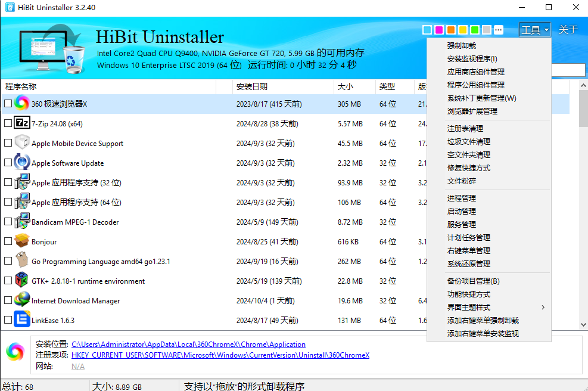The image size is (588, 391).
Task: Click the Bonjour package icon
Action: click(x=22, y=241)
